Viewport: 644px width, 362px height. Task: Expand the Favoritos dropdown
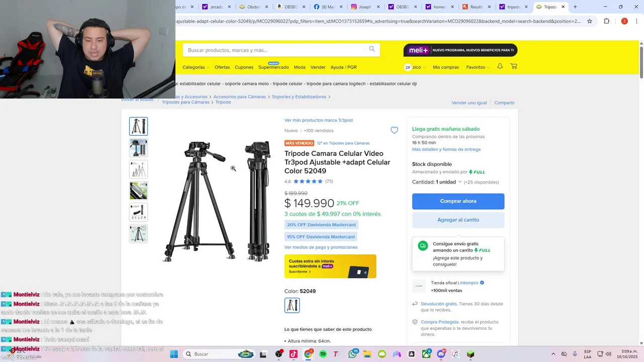tap(477, 67)
